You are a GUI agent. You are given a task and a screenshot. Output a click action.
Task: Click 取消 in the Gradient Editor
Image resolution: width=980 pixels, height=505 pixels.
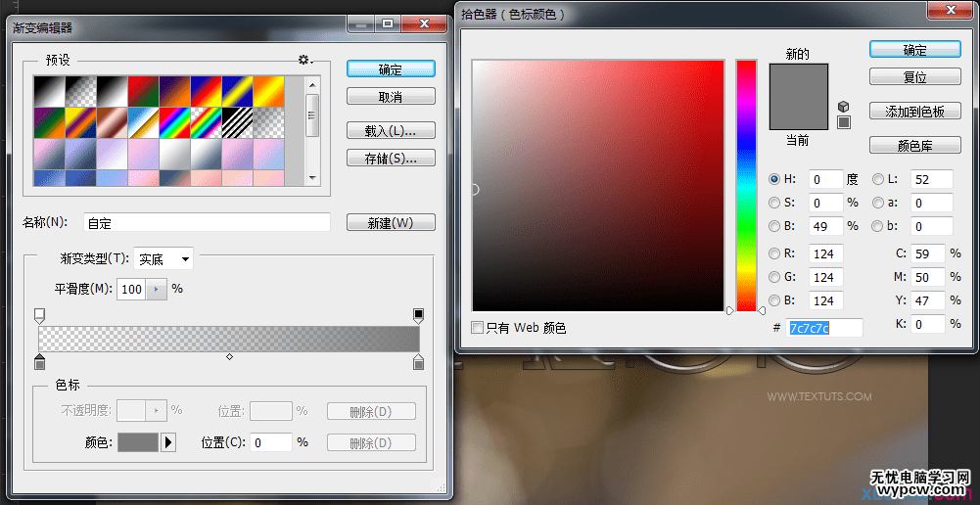tap(391, 97)
